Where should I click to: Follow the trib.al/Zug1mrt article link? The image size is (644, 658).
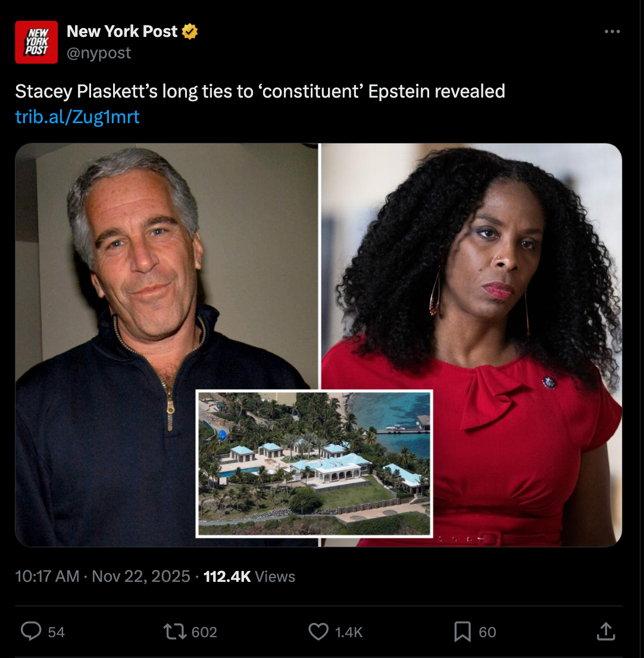click(x=77, y=117)
